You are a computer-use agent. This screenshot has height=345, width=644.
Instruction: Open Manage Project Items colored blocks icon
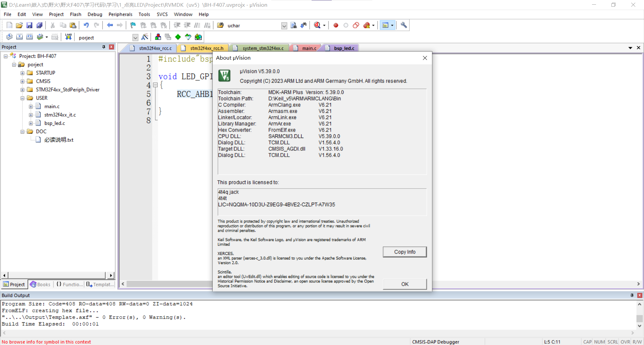pos(158,37)
